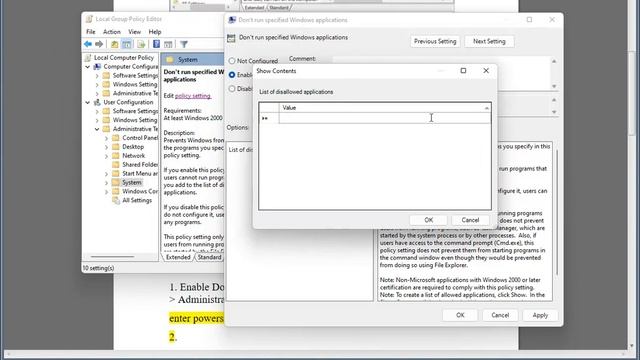This screenshot has height=360, width=640.
Task: Expand the Control Panel tree node
Action: click(107, 138)
